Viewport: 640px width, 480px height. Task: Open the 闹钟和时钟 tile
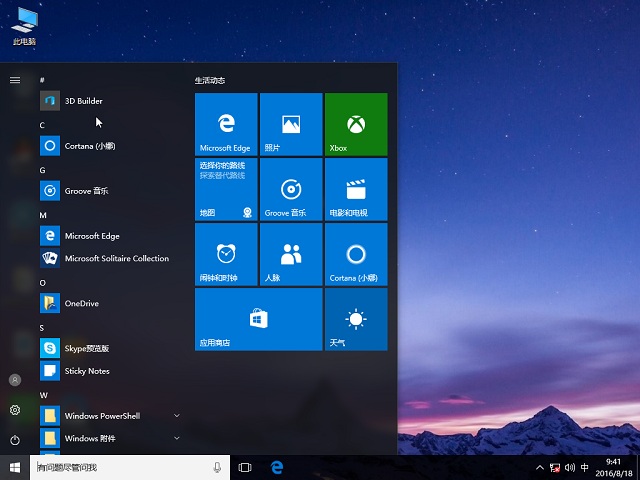point(226,255)
